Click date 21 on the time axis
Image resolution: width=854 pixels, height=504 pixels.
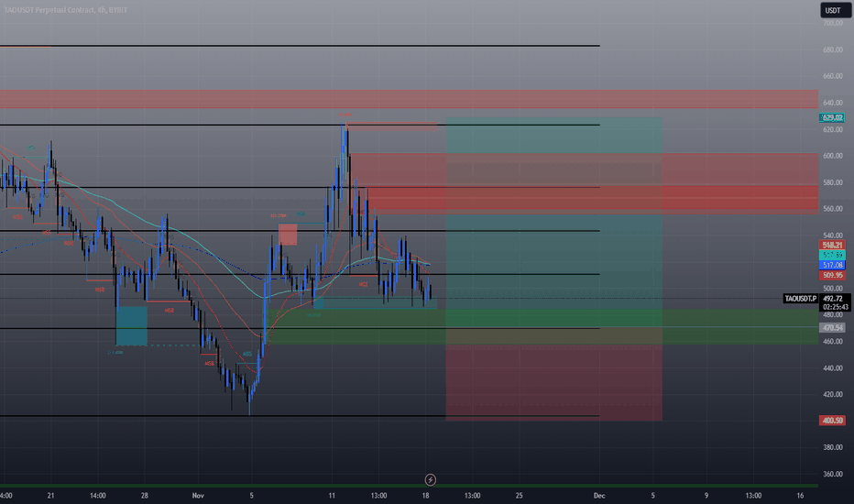[x=50, y=495]
